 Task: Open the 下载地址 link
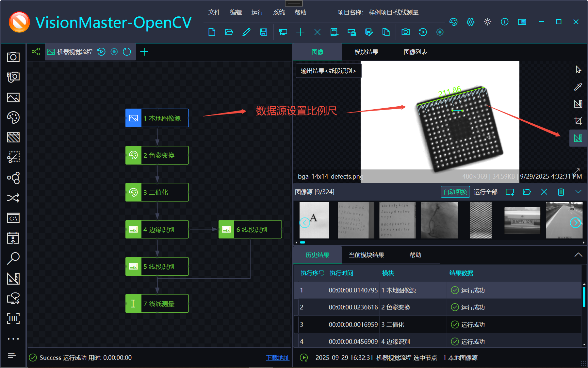coord(278,358)
